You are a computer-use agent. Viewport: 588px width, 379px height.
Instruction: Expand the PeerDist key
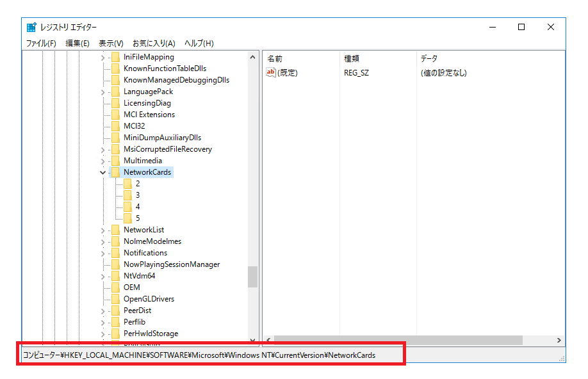(x=102, y=311)
